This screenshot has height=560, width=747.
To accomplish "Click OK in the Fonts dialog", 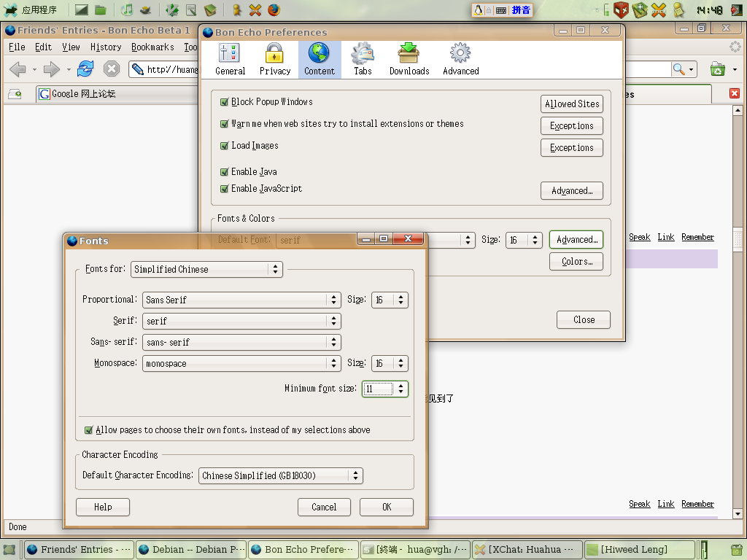I will pyautogui.click(x=387, y=507).
